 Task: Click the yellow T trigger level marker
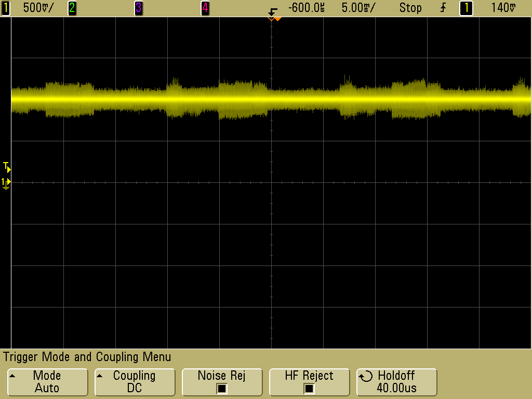pos(7,167)
